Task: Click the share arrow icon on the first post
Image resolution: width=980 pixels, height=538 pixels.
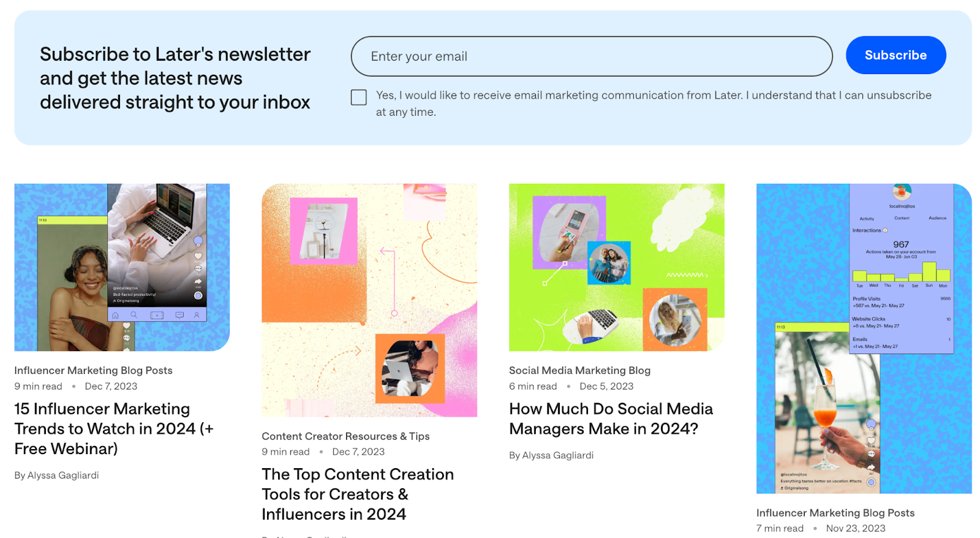Action: pyautogui.click(x=198, y=281)
